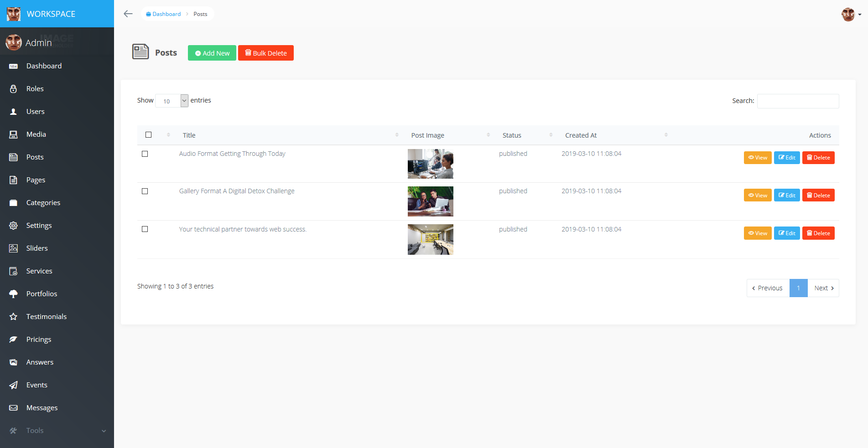Open the Dashboard sidebar icon
Viewport: 868px width, 448px height.
coord(13,66)
